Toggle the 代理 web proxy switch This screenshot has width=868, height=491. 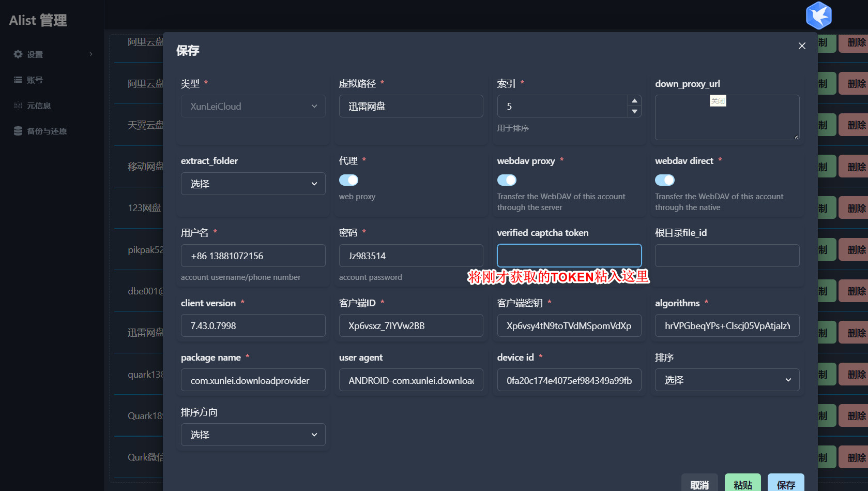pos(348,180)
